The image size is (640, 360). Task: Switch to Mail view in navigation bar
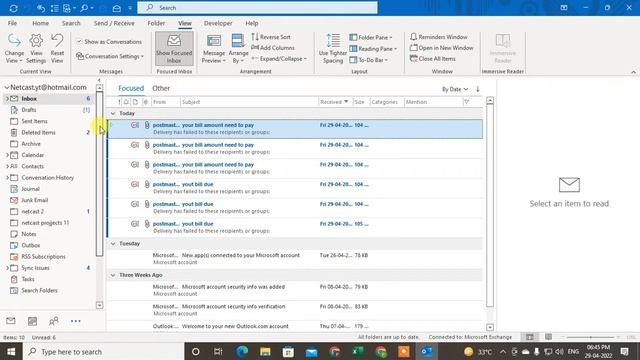tap(11, 321)
